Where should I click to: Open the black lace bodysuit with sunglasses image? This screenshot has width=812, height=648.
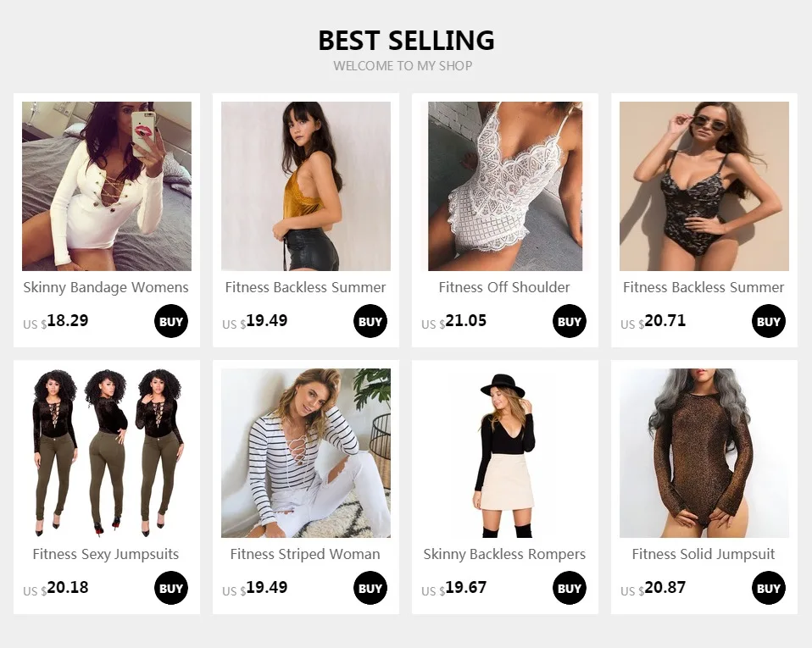click(x=704, y=186)
